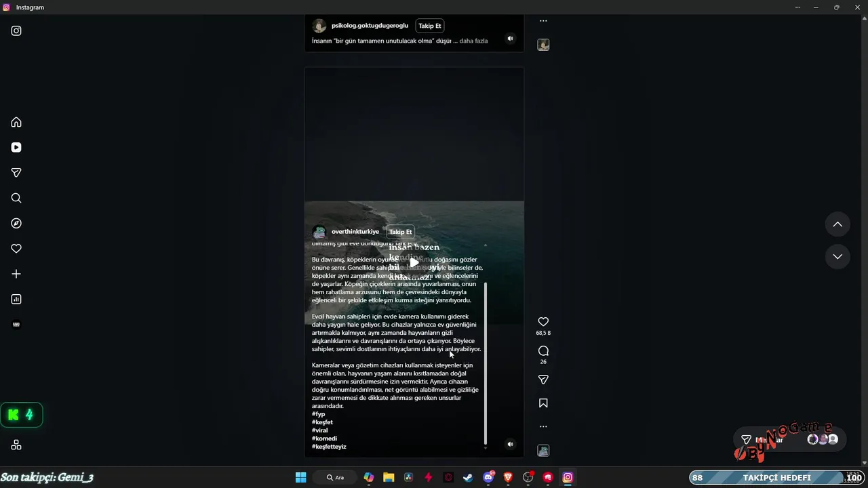Screen dimensions: 868x488
Task: Click the Instagram taskbar icon
Action: (x=568, y=477)
